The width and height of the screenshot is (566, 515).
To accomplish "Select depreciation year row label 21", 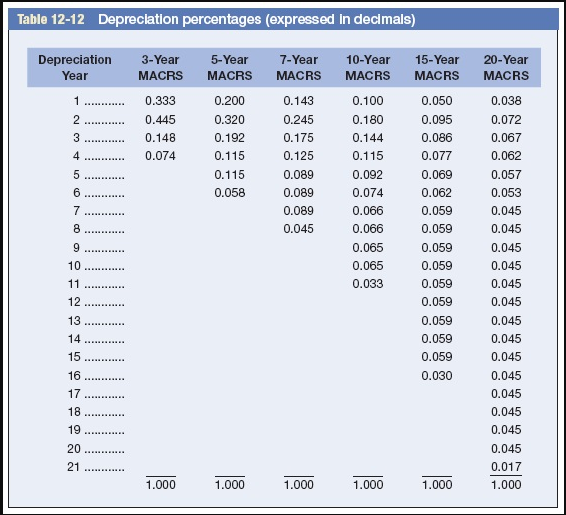I will tap(74, 467).
